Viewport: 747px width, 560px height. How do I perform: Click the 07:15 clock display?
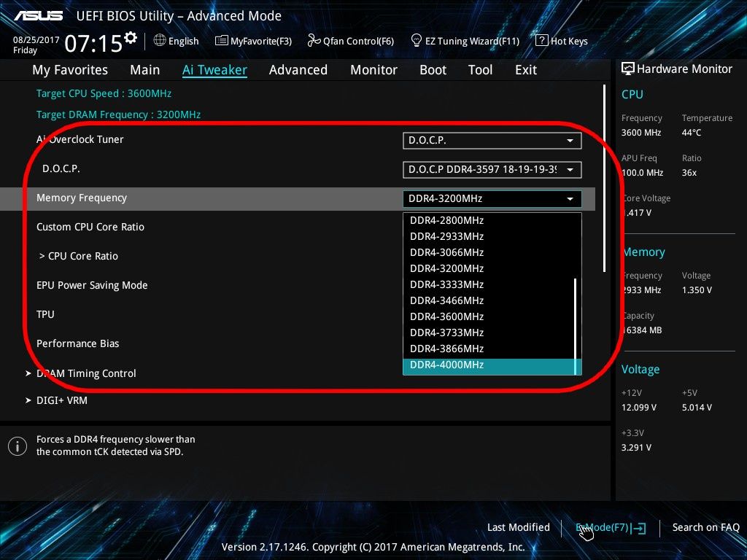93,43
